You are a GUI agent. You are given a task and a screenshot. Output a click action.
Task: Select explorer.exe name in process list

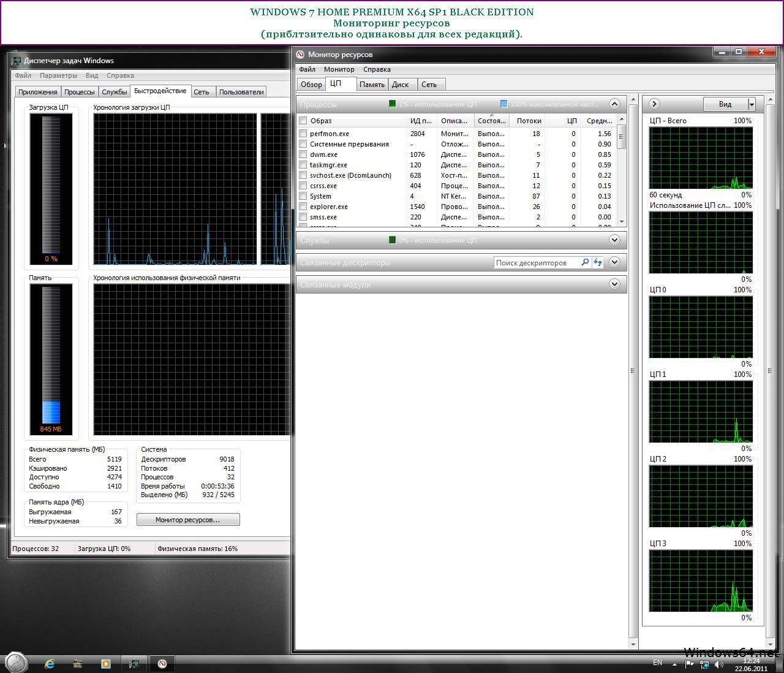click(329, 207)
